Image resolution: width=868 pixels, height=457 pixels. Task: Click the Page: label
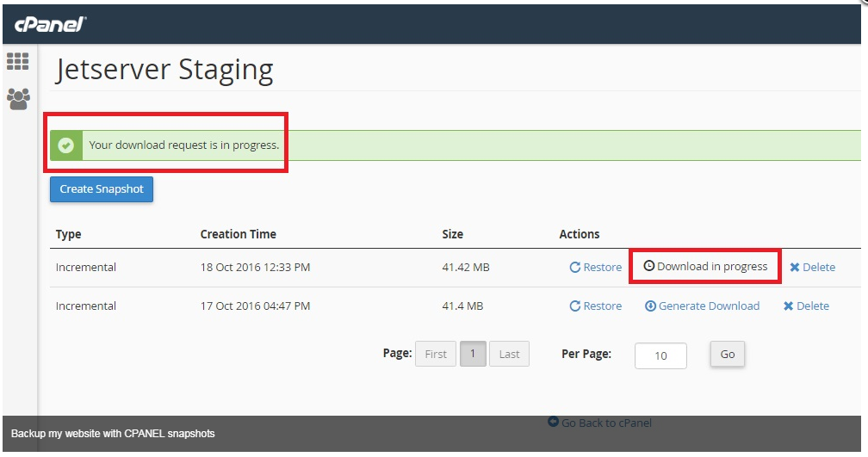coord(397,353)
